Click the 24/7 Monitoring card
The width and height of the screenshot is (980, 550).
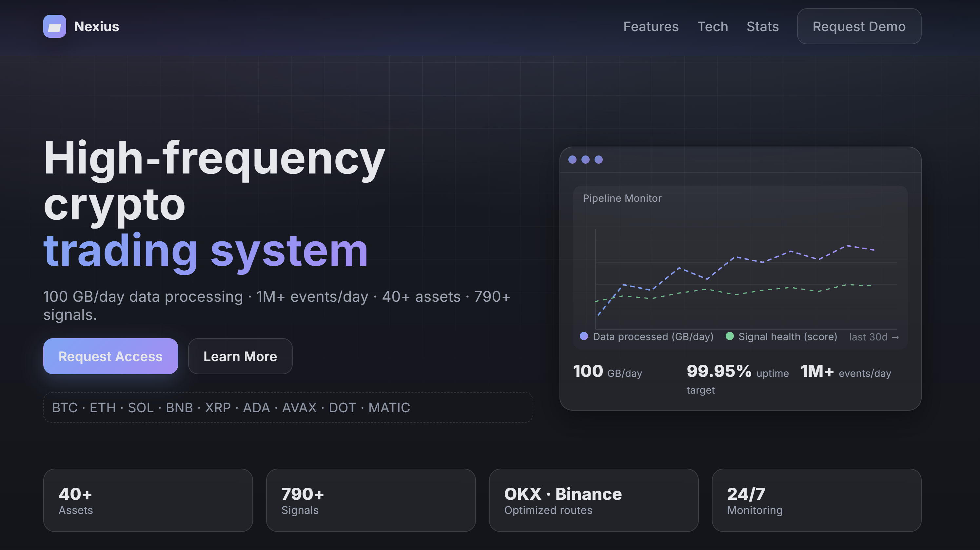coord(816,500)
